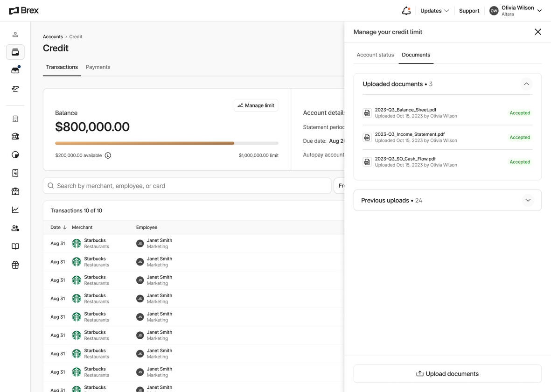This screenshot has width=551, height=392.
Task: Click the gift box sidebar icon
Action: pyautogui.click(x=15, y=265)
